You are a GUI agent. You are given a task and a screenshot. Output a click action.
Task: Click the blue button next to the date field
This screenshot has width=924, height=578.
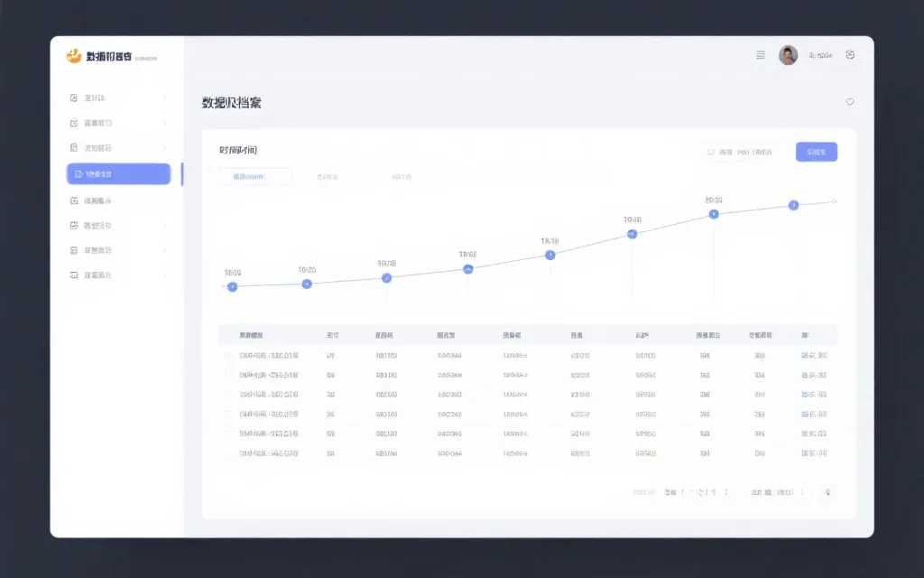pyautogui.click(x=816, y=152)
